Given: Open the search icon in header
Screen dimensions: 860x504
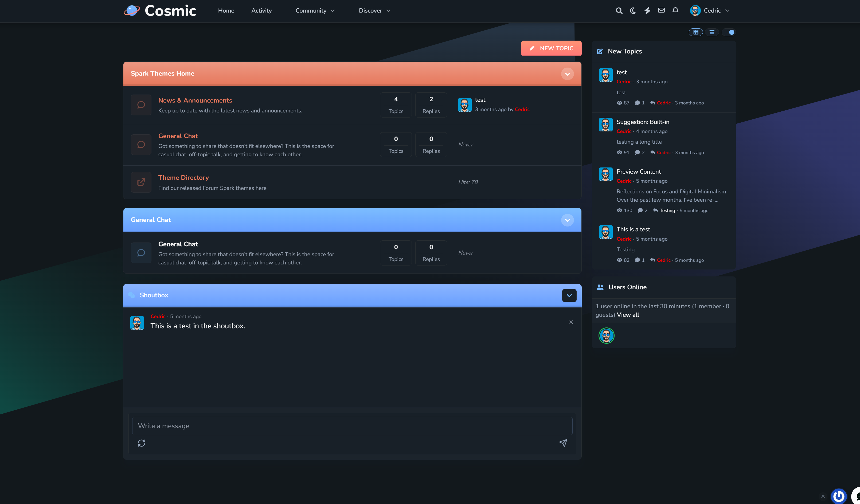Looking at the screenshot, I should (x=619, y=11).
